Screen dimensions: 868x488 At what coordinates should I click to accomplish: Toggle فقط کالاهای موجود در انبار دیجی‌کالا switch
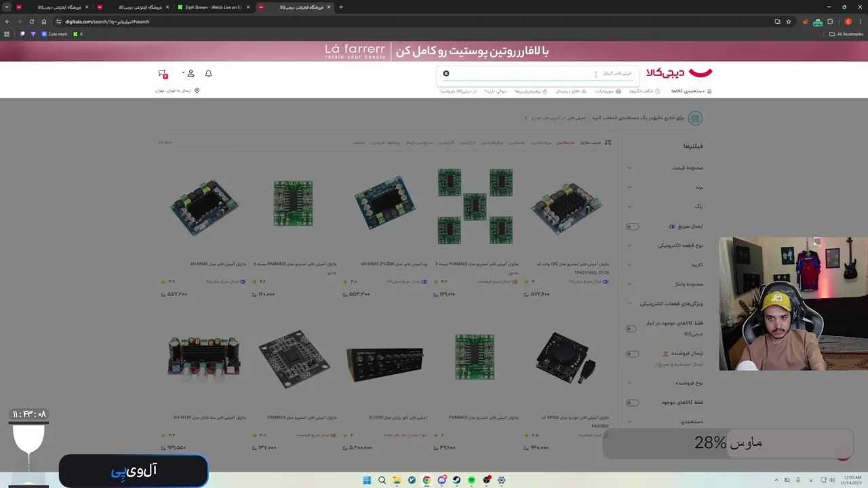click(631, 329)
